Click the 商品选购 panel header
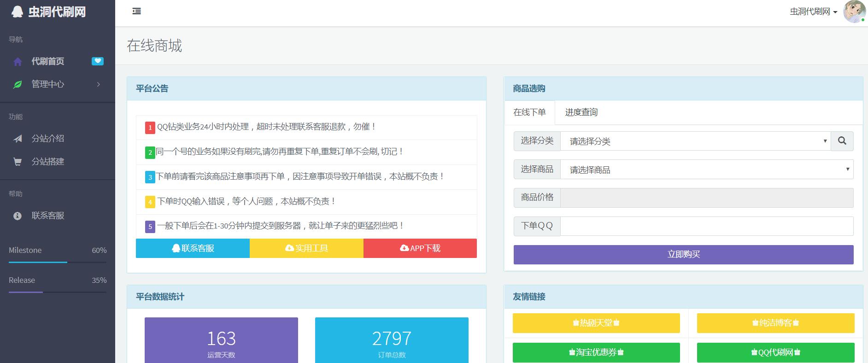 (683, 88)
